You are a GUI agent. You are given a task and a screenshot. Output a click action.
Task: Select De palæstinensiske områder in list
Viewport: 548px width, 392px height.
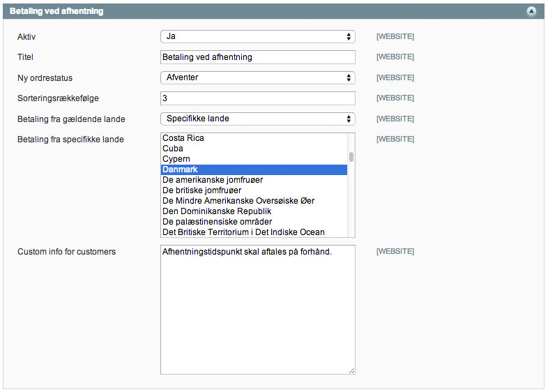pos(254,222)
